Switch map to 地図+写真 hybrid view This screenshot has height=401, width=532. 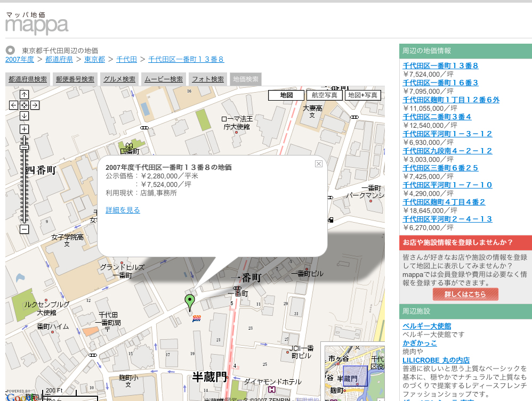click(362, 95)
